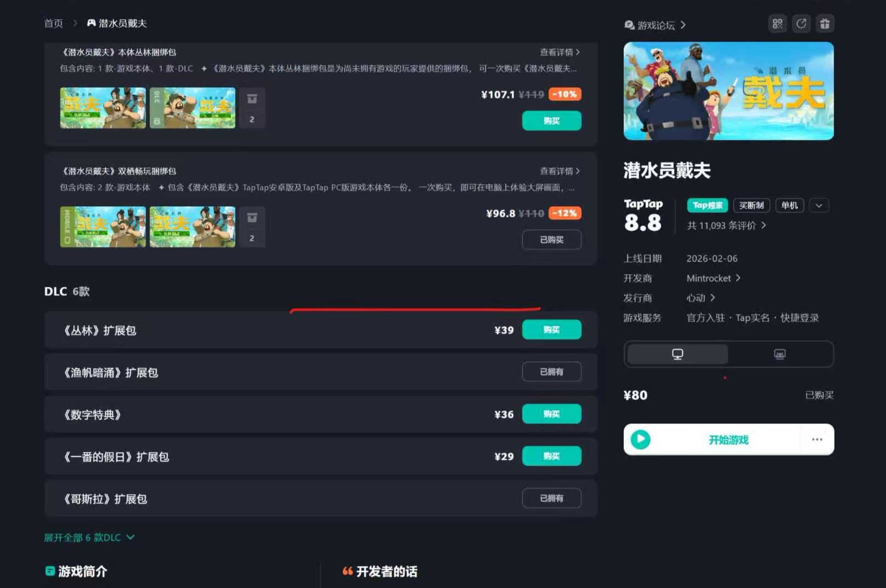This screenshot has width=886, height=588.
Task: Select the 《渔帆暗涌》扩展包 title text
Action: click(x=110, y=373)
